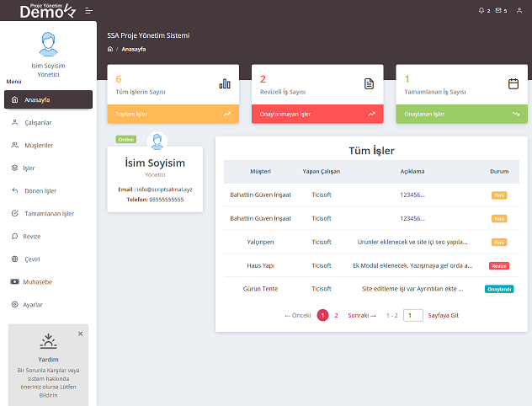Open the messages envelope icon
The image size is (532, 406).
coord(498,11)
